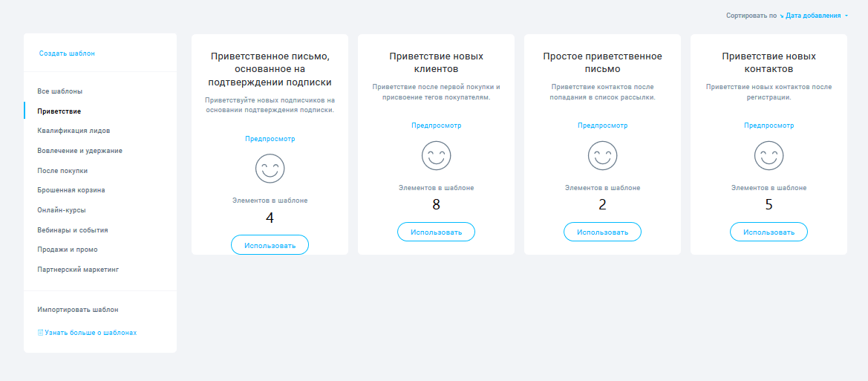Open the Дата добавления sort dropdown

813,16
